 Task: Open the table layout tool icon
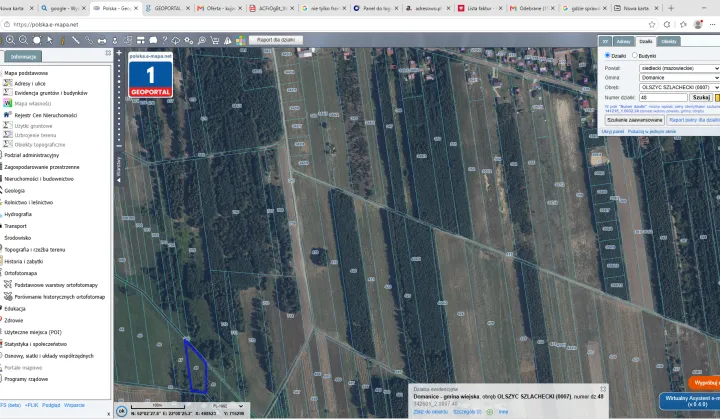coord(141,40)
